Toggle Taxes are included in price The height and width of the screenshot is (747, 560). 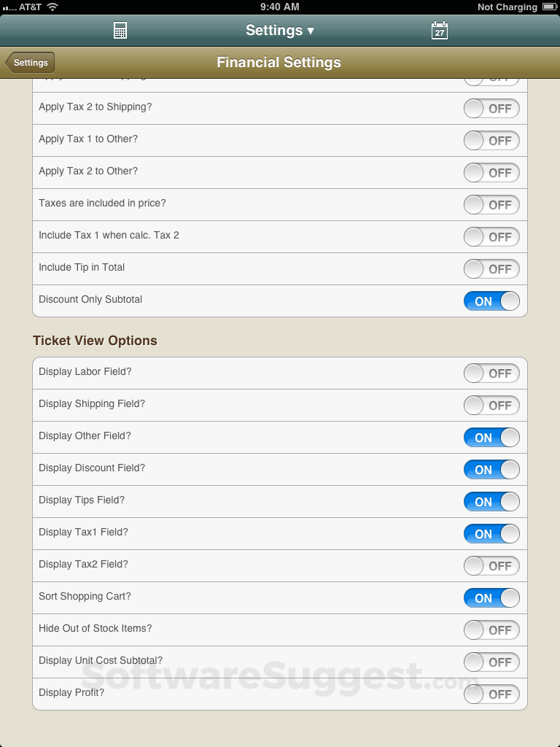click(491, 205)
